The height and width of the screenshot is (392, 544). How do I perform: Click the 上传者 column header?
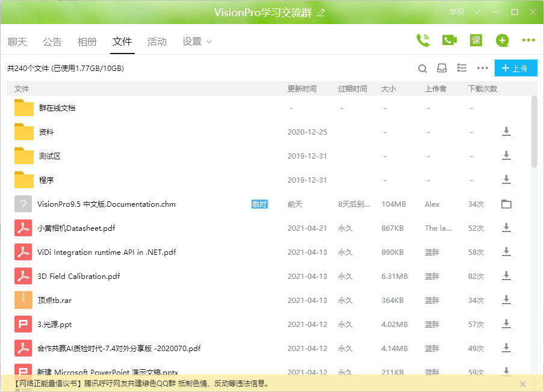click(x=436, y=89)
